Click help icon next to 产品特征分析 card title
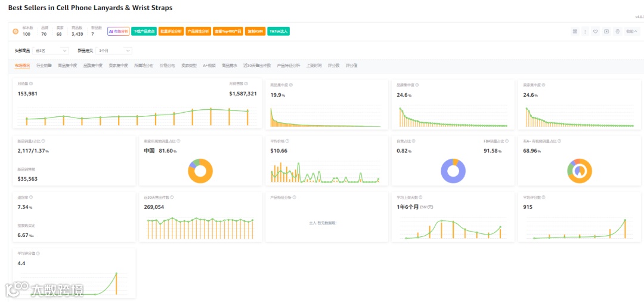 pyautogui.click(x=295, y=197)
